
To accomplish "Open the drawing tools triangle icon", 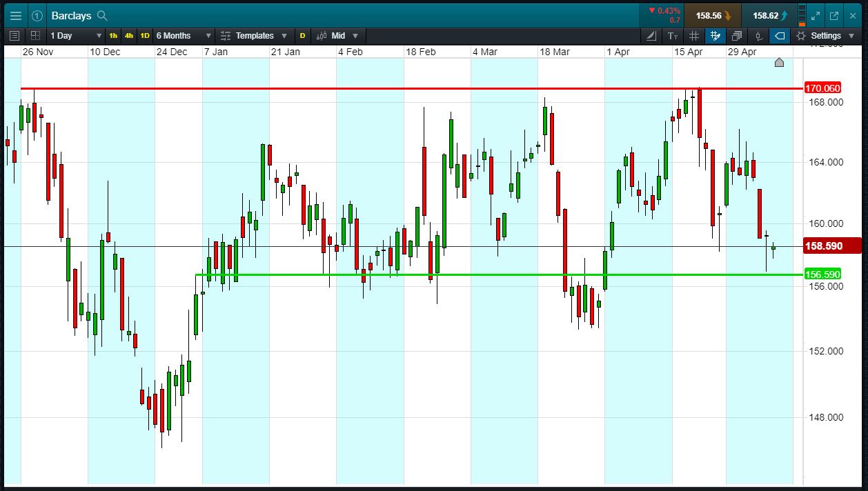I will pyautogui.click(x=651, y=36).
